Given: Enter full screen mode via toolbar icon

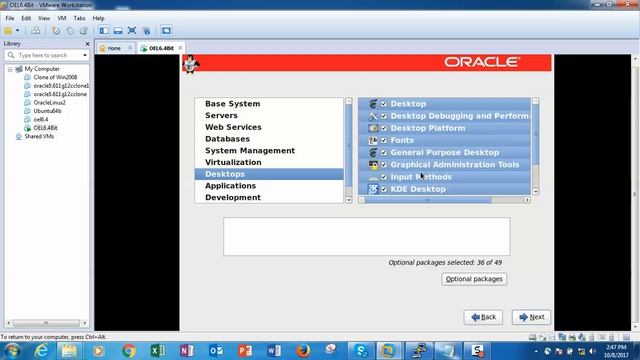Looking at the screenshot, I should tap(132, 31).
